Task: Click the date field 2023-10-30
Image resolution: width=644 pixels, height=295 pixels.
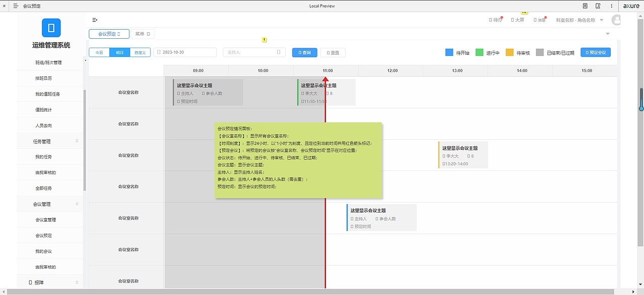Action: point(185,52)
